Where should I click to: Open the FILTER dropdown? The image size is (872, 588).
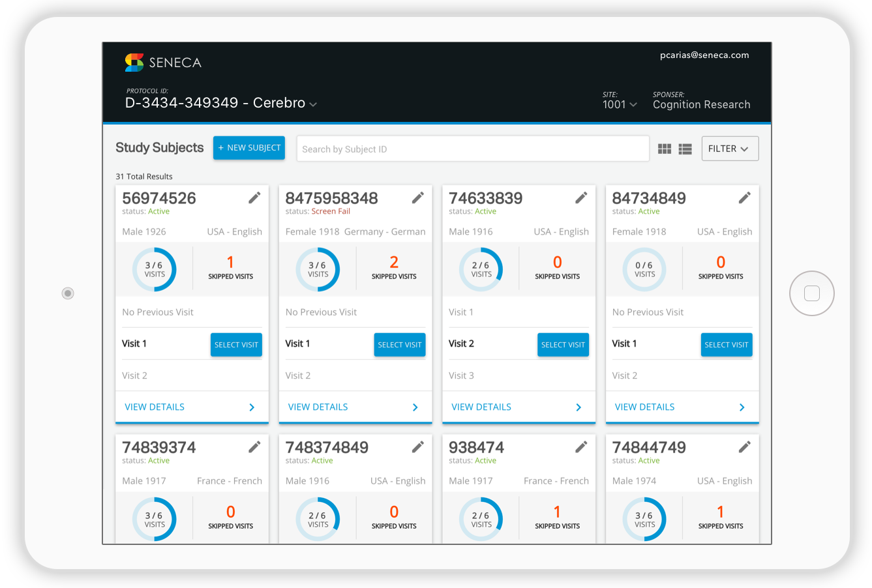coord(729,149)
